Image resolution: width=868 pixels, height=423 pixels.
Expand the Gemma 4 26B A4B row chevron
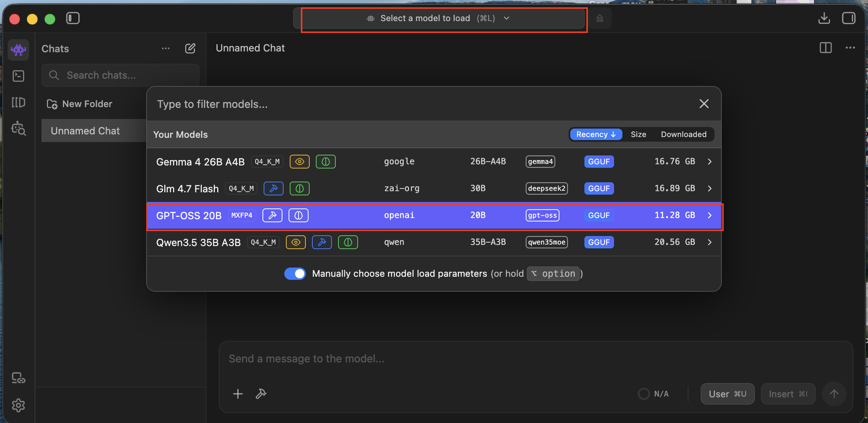[x=710, y=162]
